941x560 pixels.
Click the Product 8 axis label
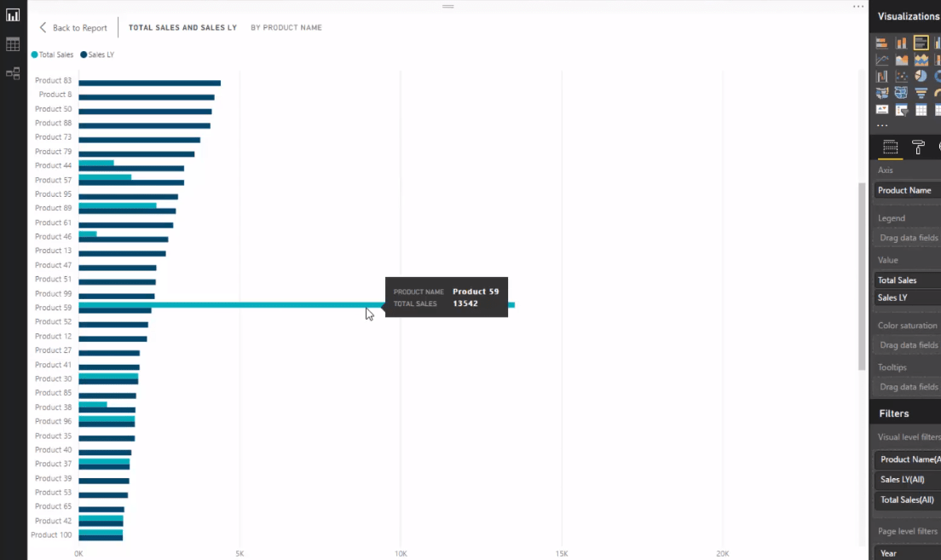point(55,95)
